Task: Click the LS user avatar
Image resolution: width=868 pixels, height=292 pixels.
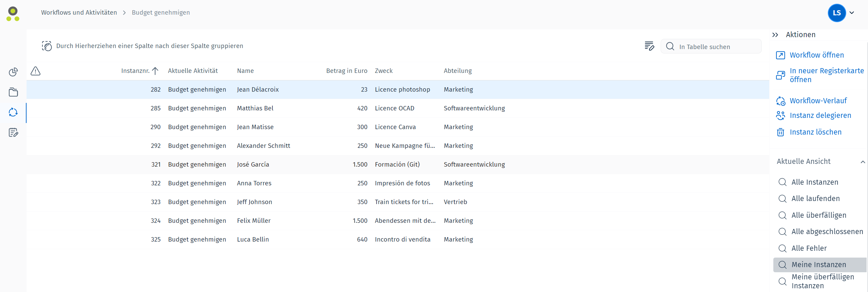Action: (837, 13)
